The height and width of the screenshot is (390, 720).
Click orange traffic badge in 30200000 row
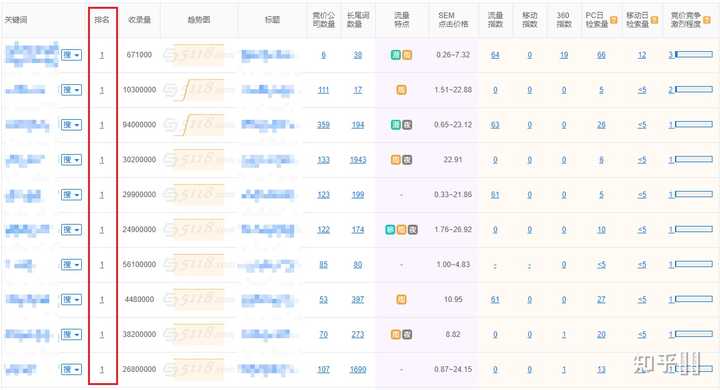[396, 160]
